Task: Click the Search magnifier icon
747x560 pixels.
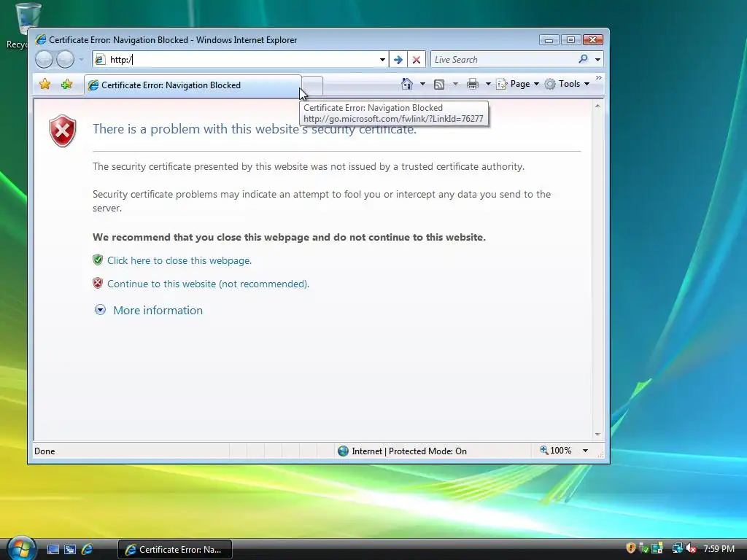Action: (583, 59)
